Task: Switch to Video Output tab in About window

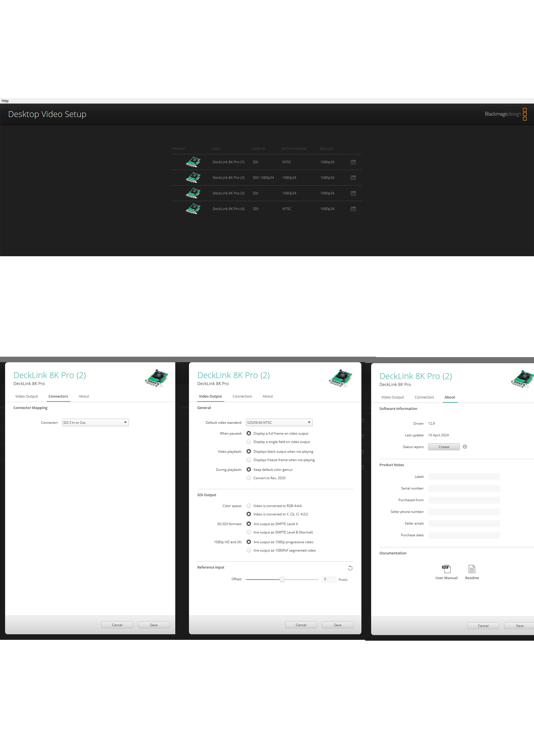Action: coord(393,397)
